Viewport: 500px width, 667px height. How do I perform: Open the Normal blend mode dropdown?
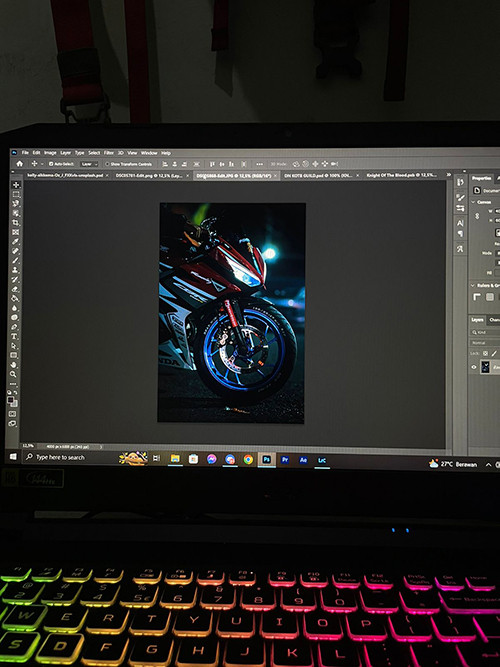[485, 343]
